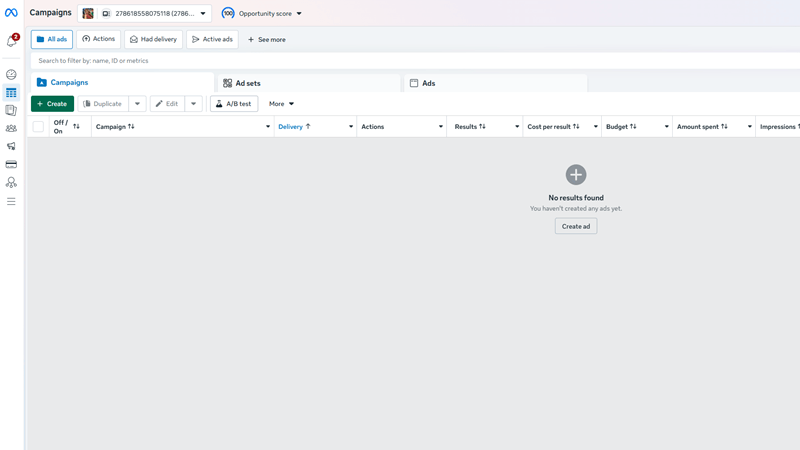800x450 pixels.
Task: Open Budget column dropdown arrow
Action: tap(666, 127)
